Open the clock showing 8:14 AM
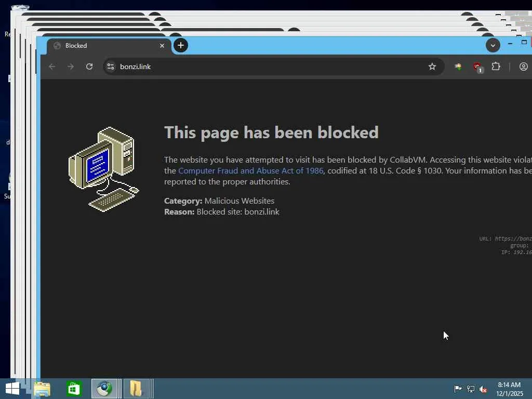Screen dimensions: 532x399 pos(509,389)
